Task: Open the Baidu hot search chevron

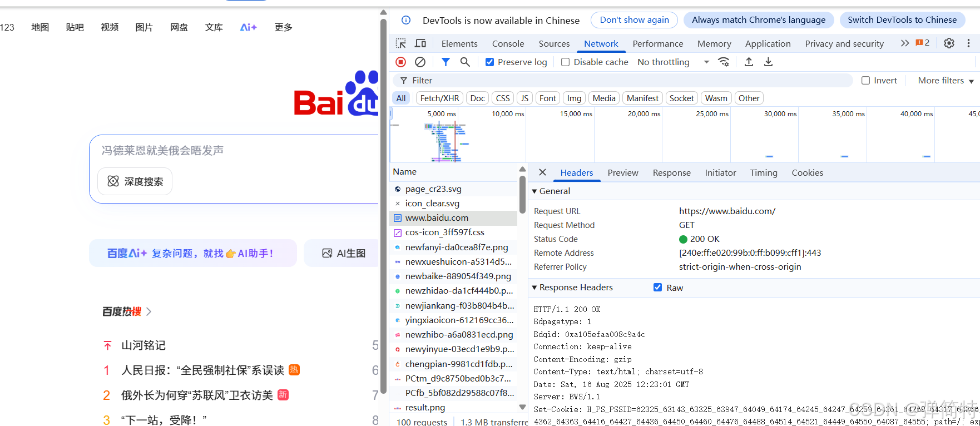Action: tap(149, 311)
